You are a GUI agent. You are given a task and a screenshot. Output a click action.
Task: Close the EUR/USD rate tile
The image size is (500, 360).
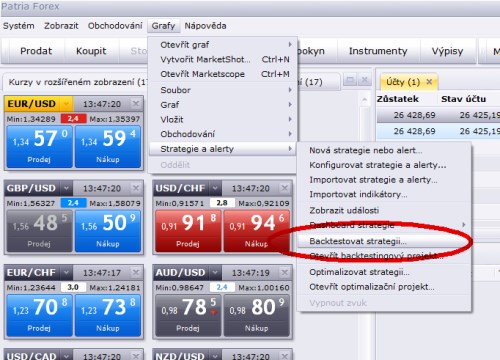(136, 104)
